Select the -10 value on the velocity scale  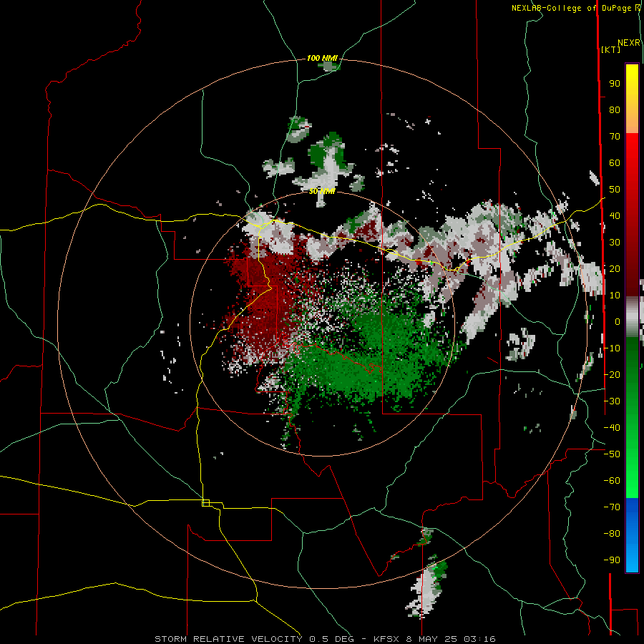pos(612,348)
